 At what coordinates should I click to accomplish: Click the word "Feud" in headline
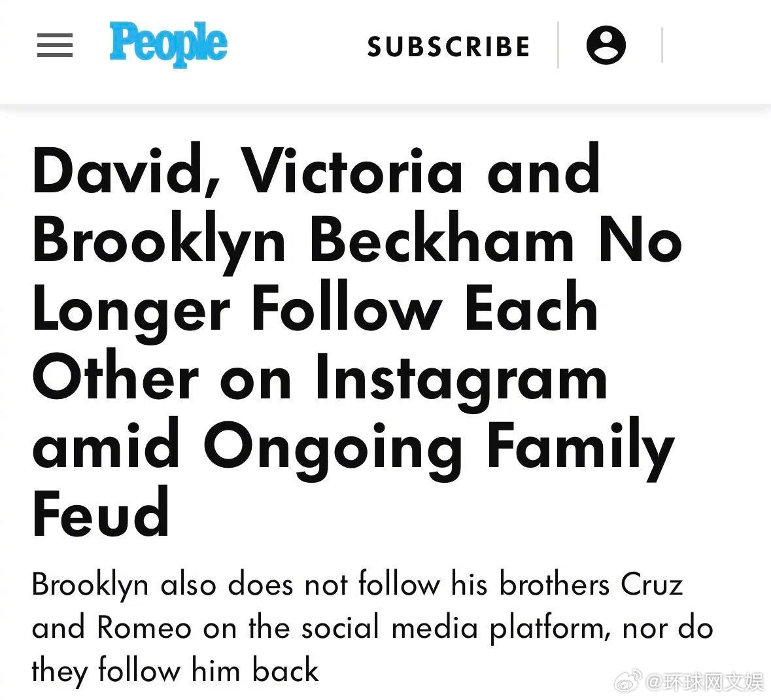pos(100,514)
